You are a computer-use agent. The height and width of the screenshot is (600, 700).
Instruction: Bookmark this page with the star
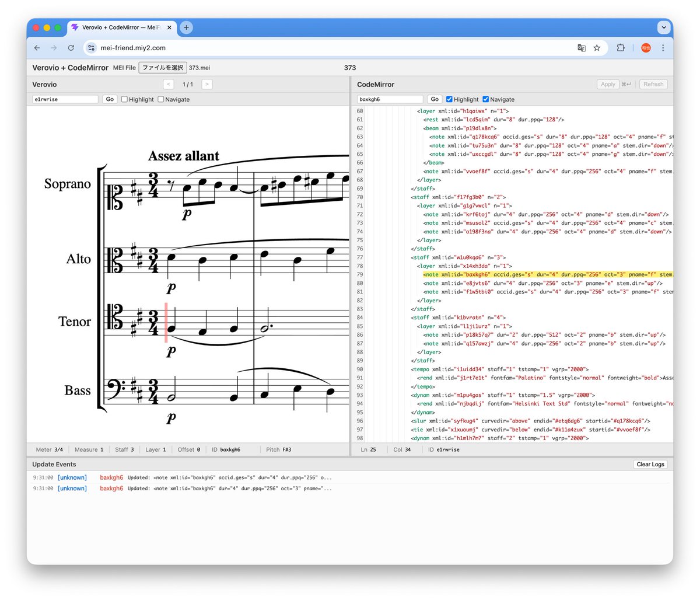(x=597, y=48)
